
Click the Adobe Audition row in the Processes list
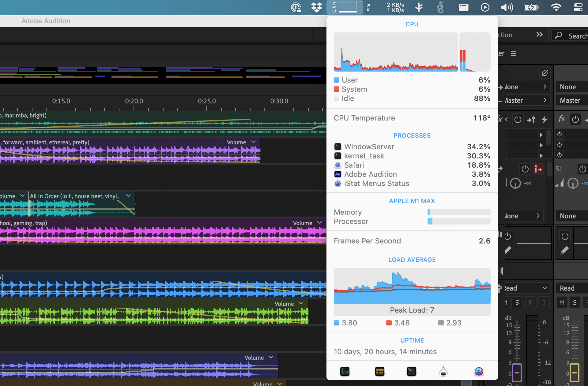tap(412, 174)
